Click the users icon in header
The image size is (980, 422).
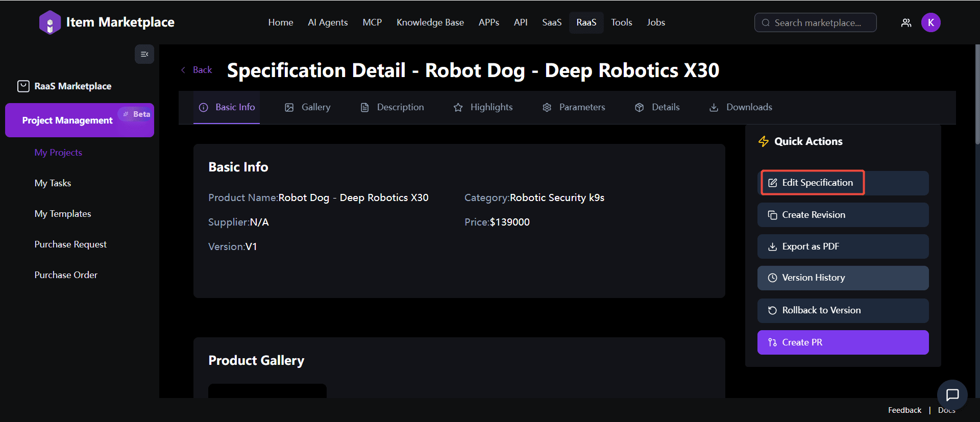906,22
